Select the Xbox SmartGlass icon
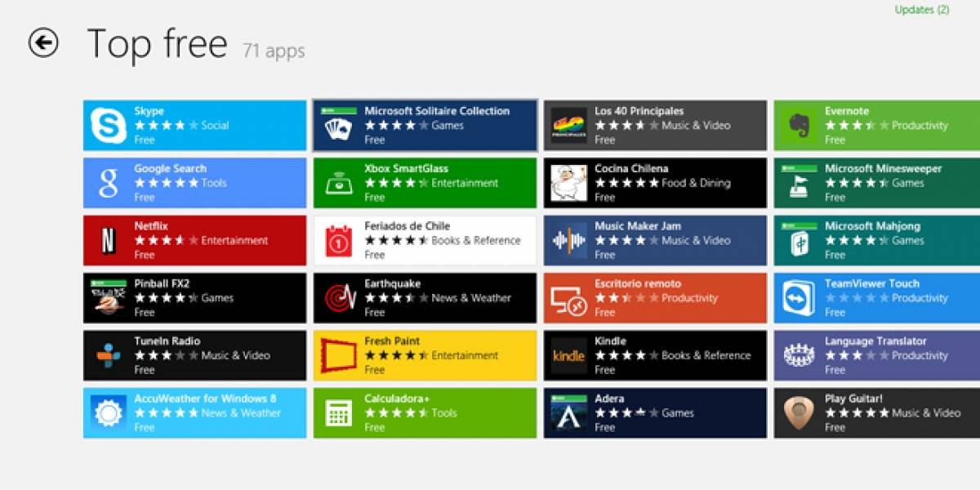This screenshot has width=980, height=490. [x=338, y=183]
